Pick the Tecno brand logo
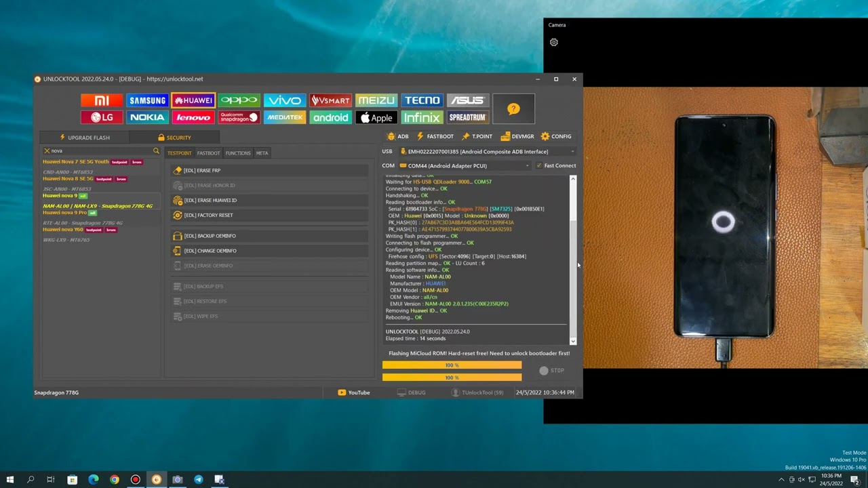 click(422, 100)
